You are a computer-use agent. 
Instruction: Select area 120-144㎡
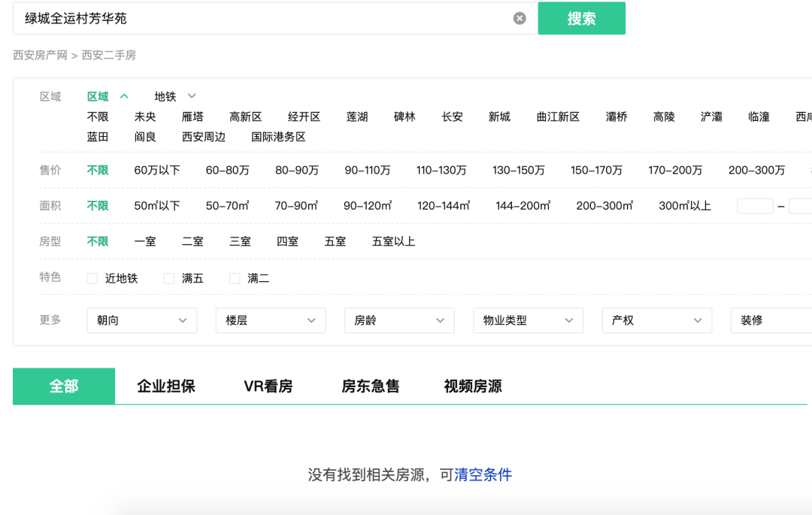[x=444, y=206]
